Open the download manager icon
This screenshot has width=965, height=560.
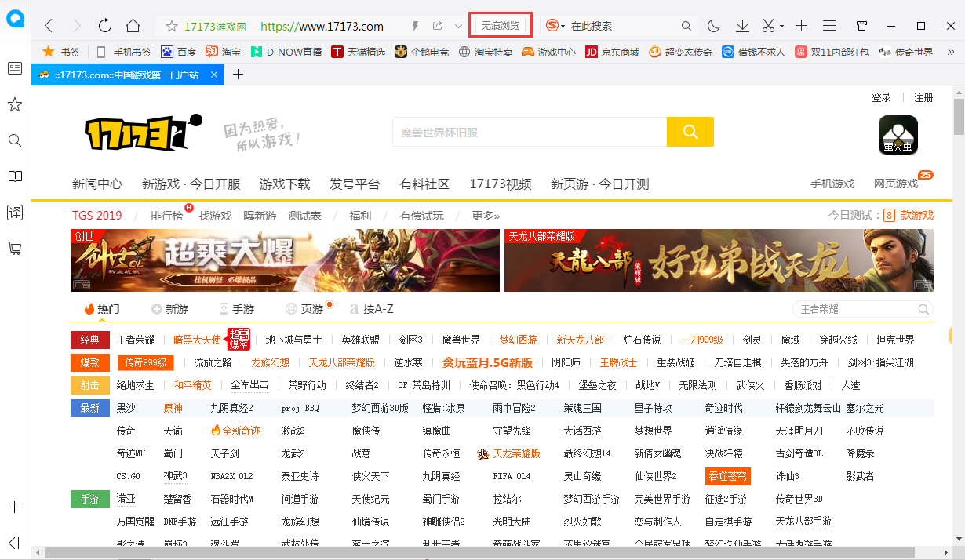pyautogui.click(x=741, y=26)
